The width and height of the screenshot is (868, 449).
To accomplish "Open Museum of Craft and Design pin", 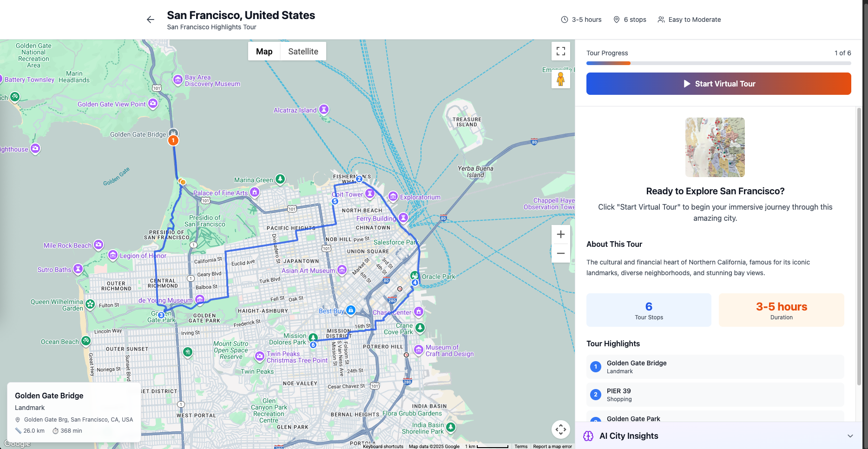I will pyautogui.click(x=419, y=349).
